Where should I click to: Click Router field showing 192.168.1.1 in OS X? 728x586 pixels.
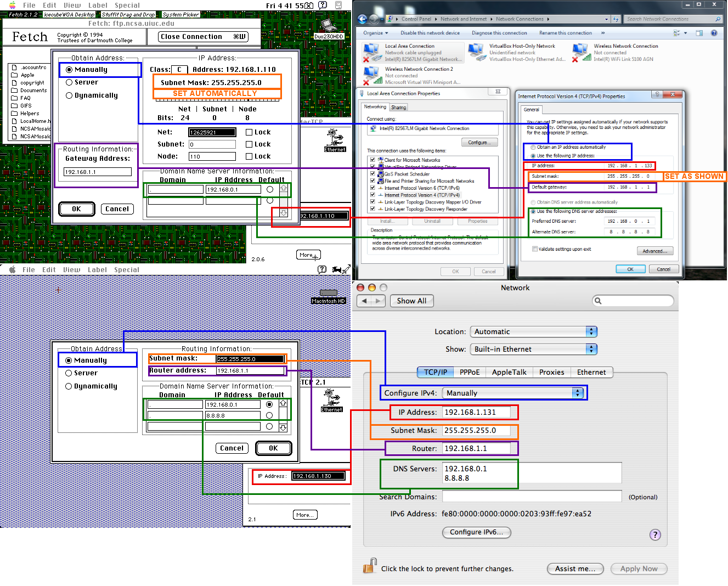pos(476,448)
